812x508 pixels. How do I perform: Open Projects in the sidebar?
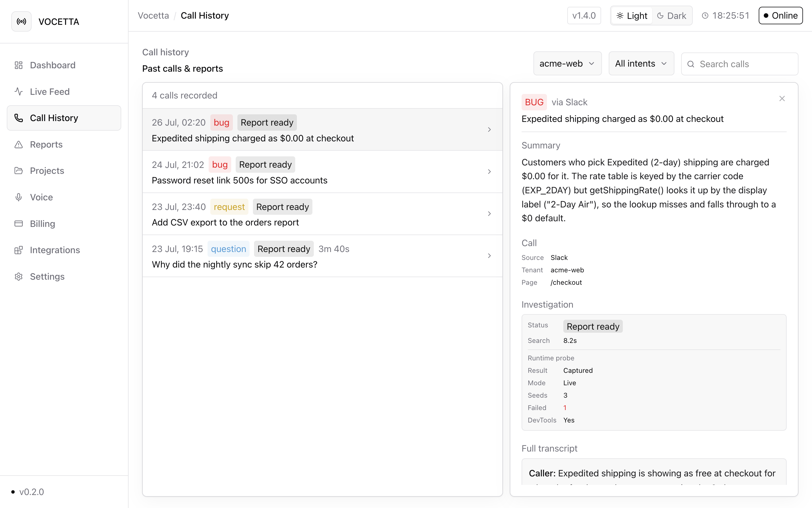[64, 171]
